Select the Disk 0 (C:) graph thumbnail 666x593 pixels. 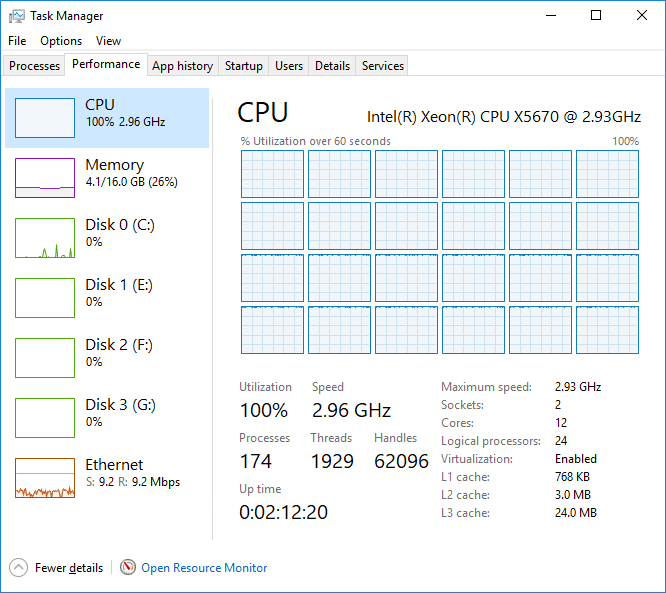(x=45, y=238)
